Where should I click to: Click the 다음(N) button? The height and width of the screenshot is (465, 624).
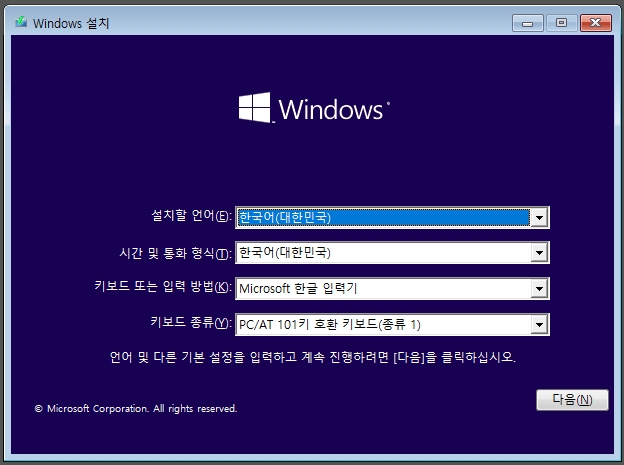[572, 400]
